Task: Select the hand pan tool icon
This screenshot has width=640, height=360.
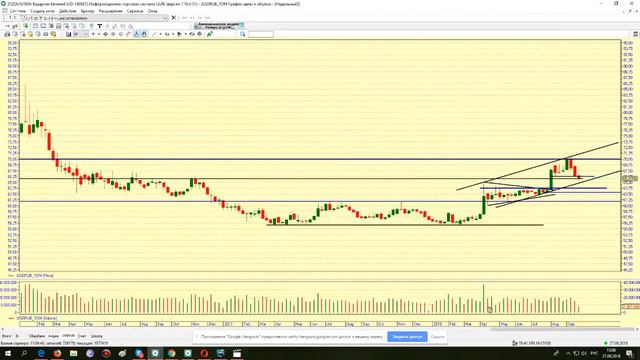Action: (144, 34)
